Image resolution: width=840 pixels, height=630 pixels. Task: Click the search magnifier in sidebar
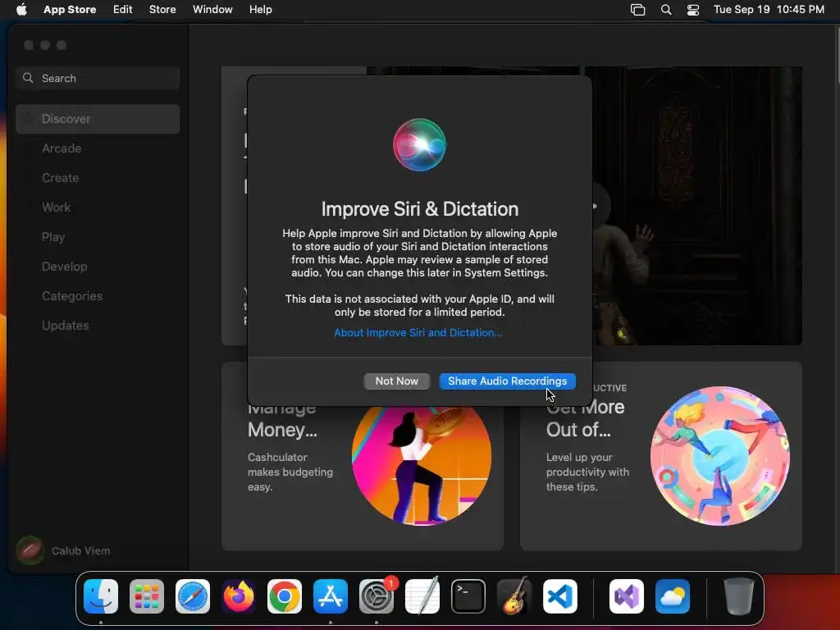coord(28,78)
